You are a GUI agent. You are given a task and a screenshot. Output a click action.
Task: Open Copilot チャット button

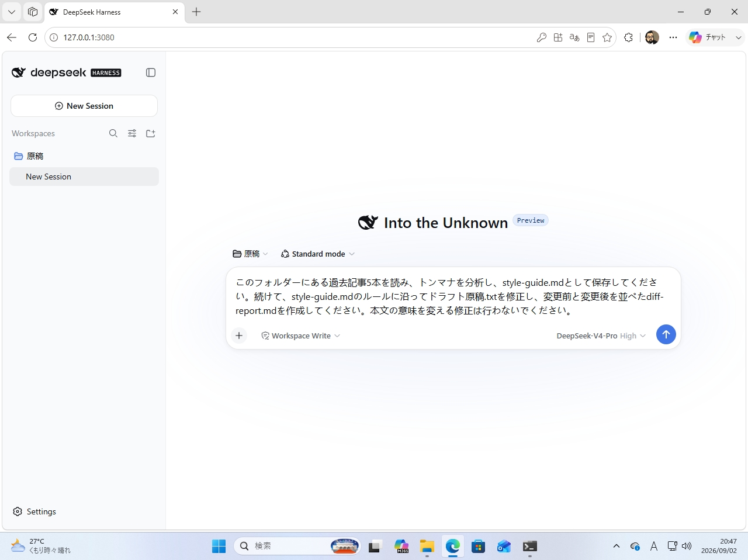pos(708,37)
